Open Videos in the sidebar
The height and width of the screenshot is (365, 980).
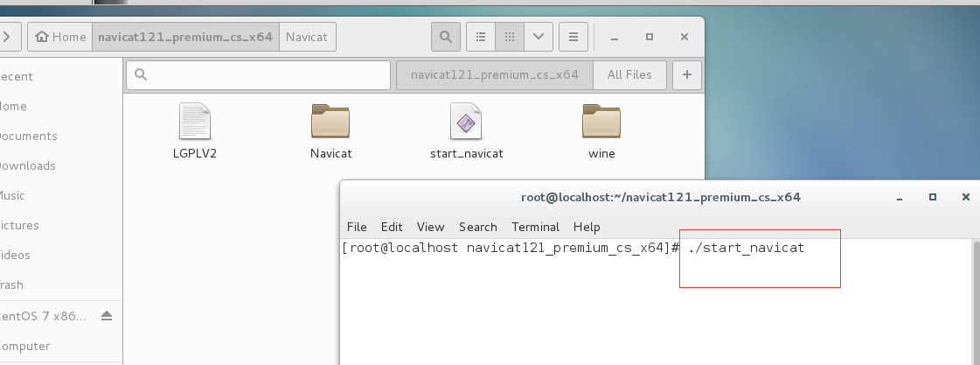(x=60, y=255)
